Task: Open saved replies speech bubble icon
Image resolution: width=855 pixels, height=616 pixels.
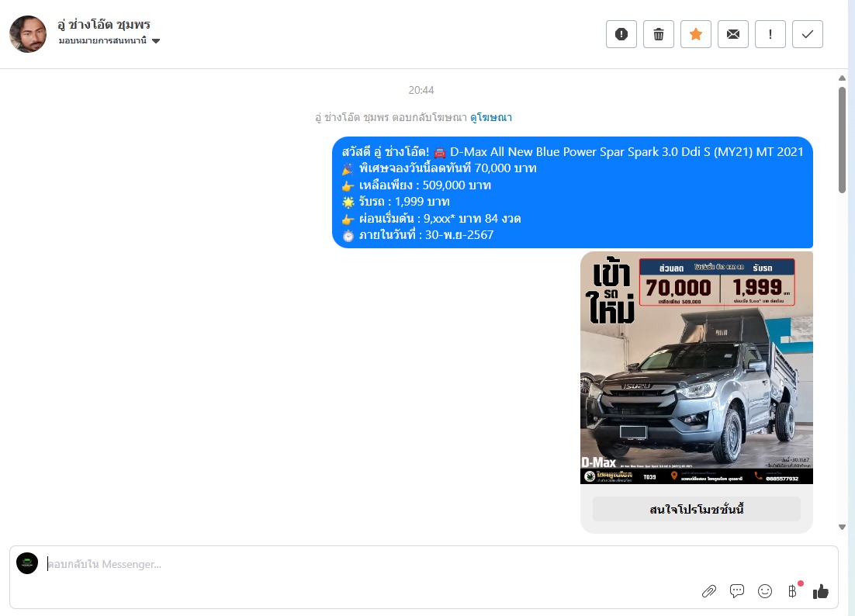Action: click(736, 591)
